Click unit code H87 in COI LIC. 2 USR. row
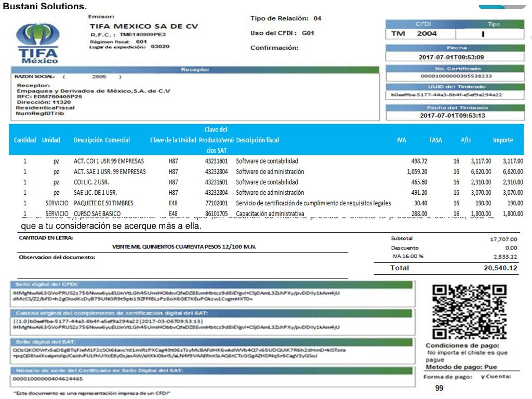This screenshot has height=399, width=532. tap(173, 182)
